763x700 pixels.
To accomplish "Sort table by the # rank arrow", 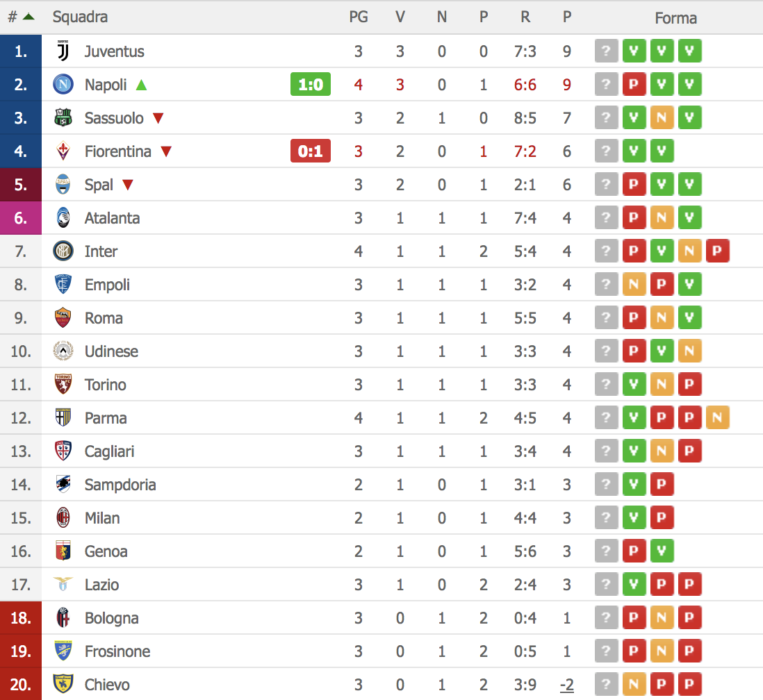I will pyautogui.click(x=28, y=17).
